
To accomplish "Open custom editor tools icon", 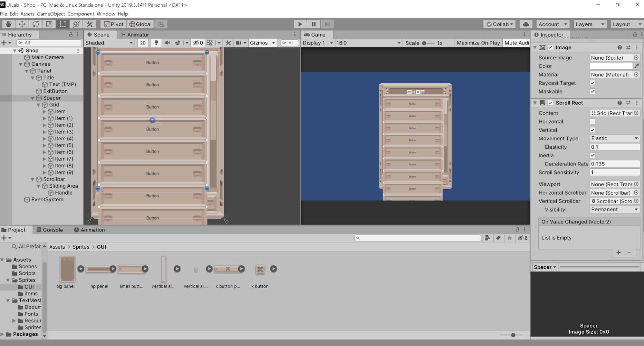I will [90, 24].
